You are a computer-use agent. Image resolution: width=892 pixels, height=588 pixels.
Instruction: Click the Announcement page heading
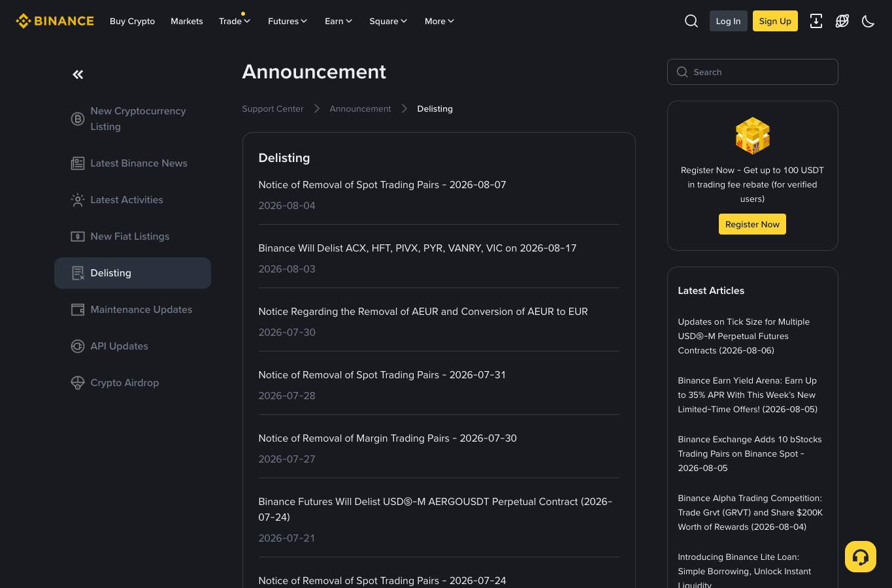(x=314, y=72)
